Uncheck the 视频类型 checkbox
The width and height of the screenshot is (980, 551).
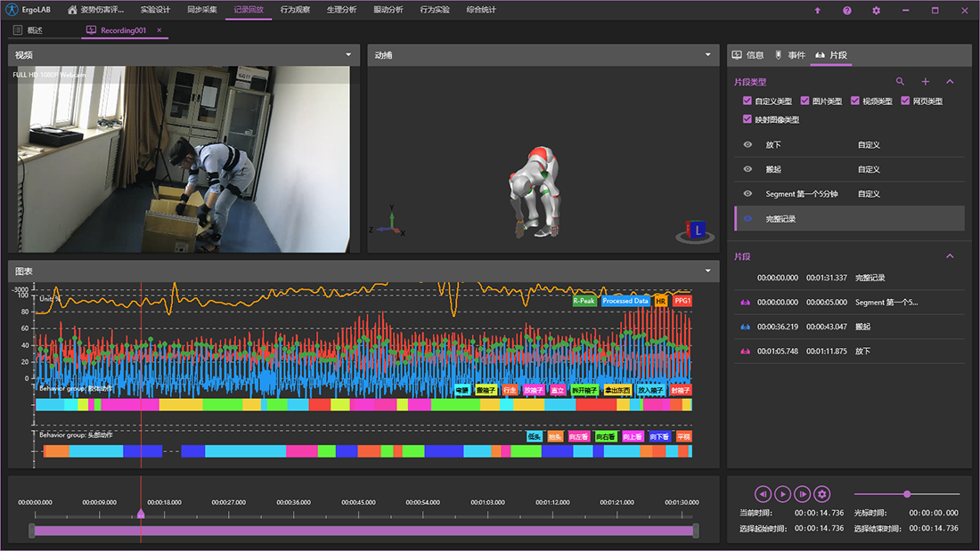[x=855, y=101]
